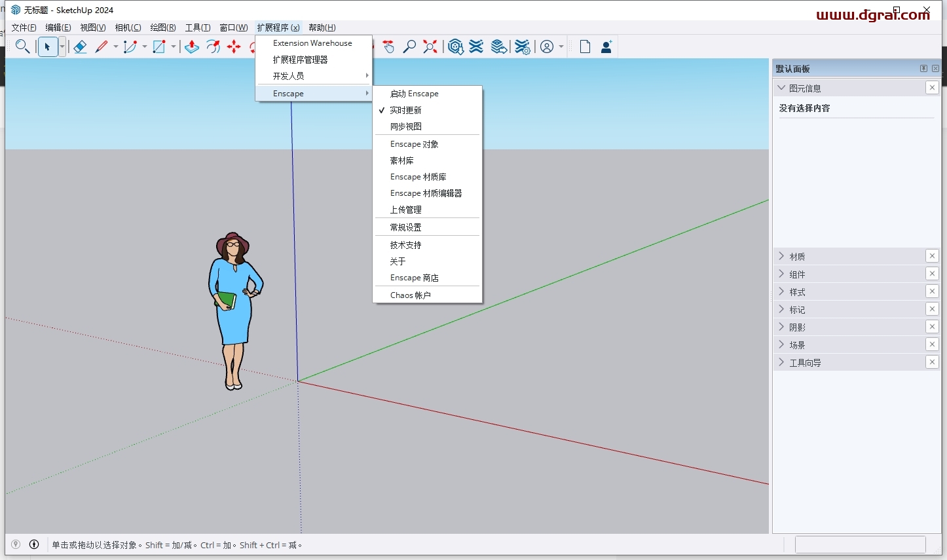947x560 pixels.
Task: Open the 相机(C) menu
Action: (x=128, y=28)
